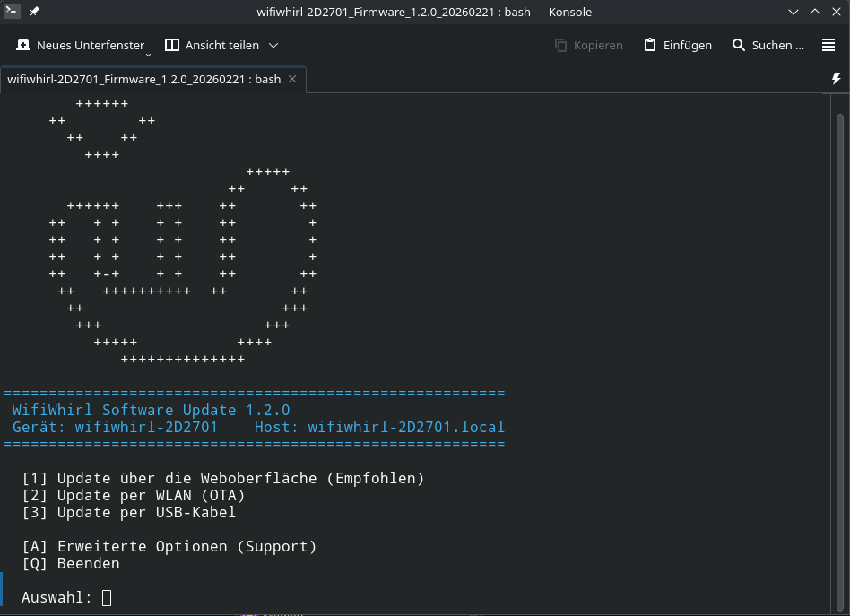This screenshot has height=616, width=850.
Task: Expand the Neues Unterfenster dropdown arrow
Action: pos(149,54)
